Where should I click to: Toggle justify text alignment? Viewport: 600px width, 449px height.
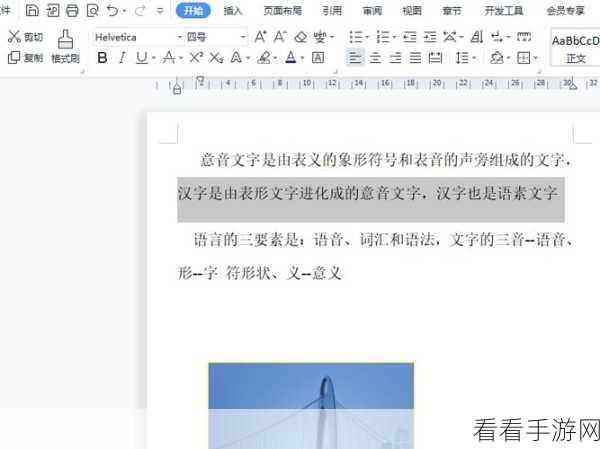pos(416,58)
